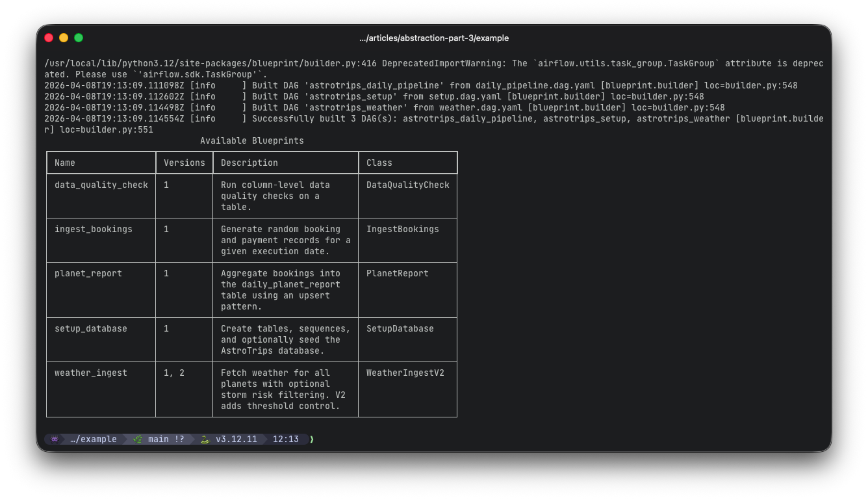Click the window title path text
Screen dimensions: 868x500
coord(434,38)
